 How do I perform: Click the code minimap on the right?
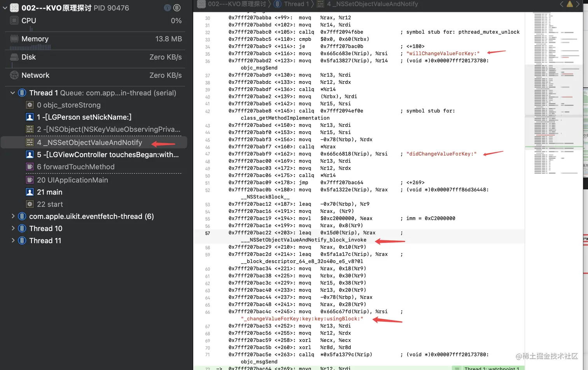[x=554, y=93]
